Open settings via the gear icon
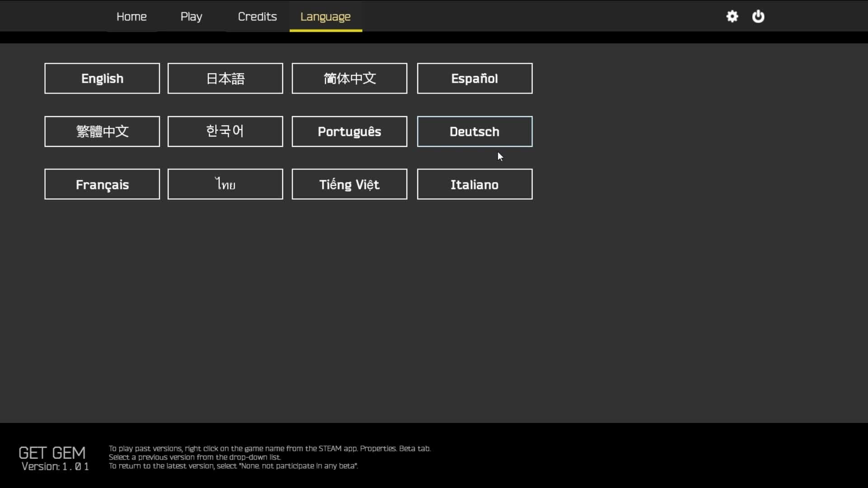 (x=732, y=17)
